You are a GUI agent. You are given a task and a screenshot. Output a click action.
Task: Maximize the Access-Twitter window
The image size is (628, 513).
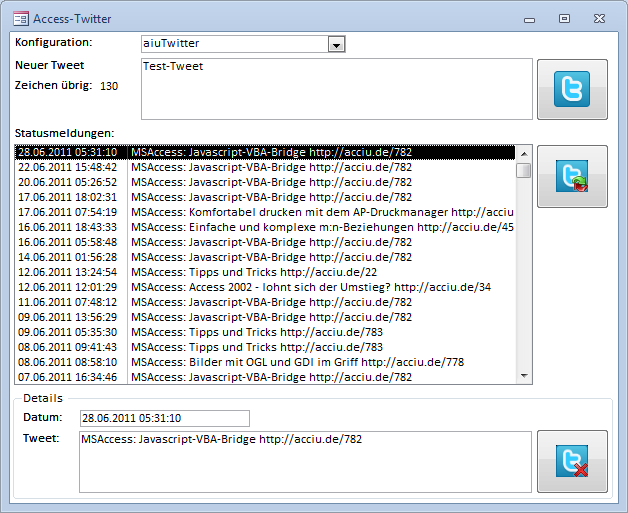(564, 18)
